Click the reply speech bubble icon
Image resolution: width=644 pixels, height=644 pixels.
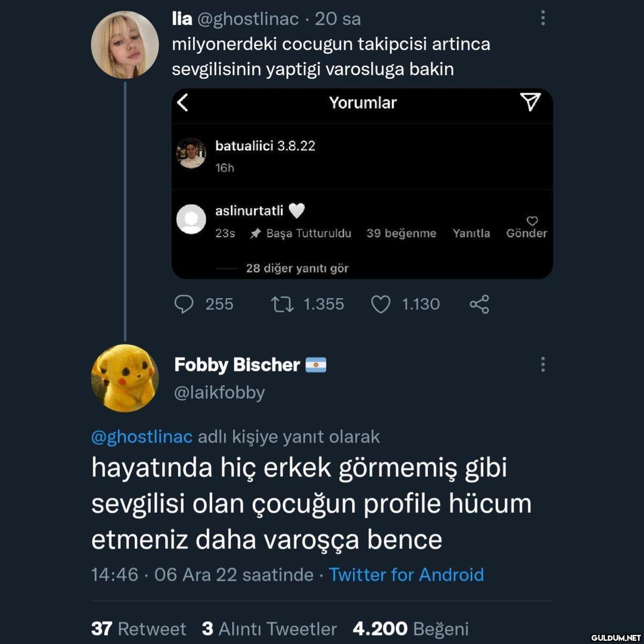click(184, 304)
